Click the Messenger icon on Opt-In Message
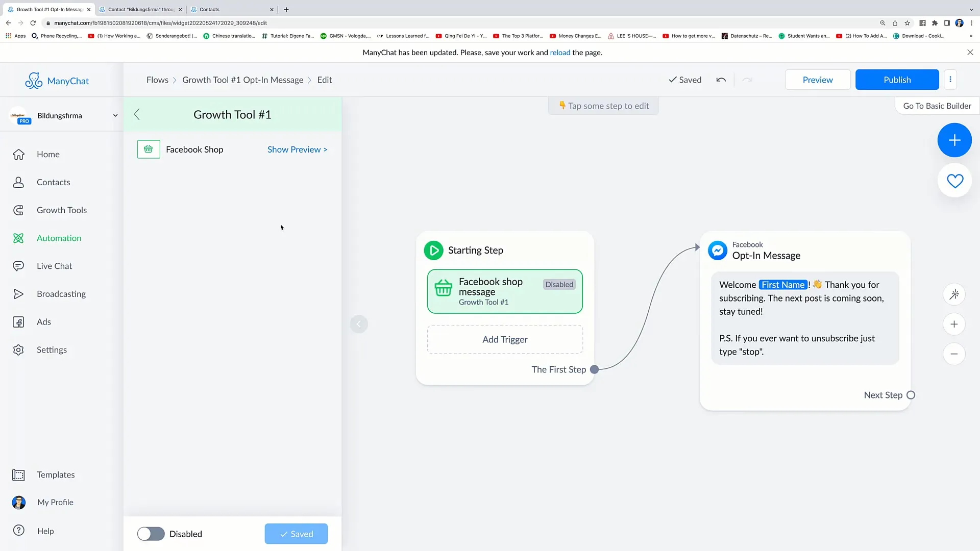Viewport: 980px width, 551px height. point(717,251)
